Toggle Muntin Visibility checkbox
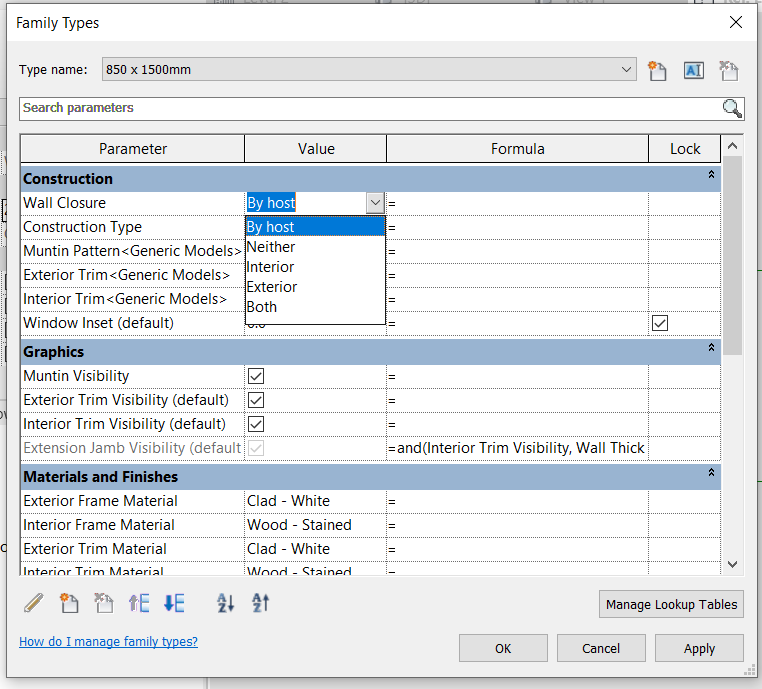Image resolution: width=762 pixels, height=689 pixels. point(256,376)
